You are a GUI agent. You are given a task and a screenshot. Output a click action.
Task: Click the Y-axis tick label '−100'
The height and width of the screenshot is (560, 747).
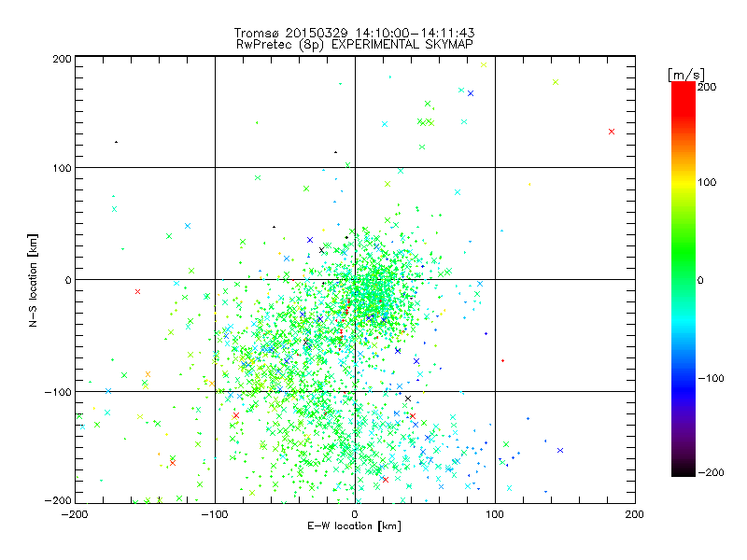(x=58, y=392)
